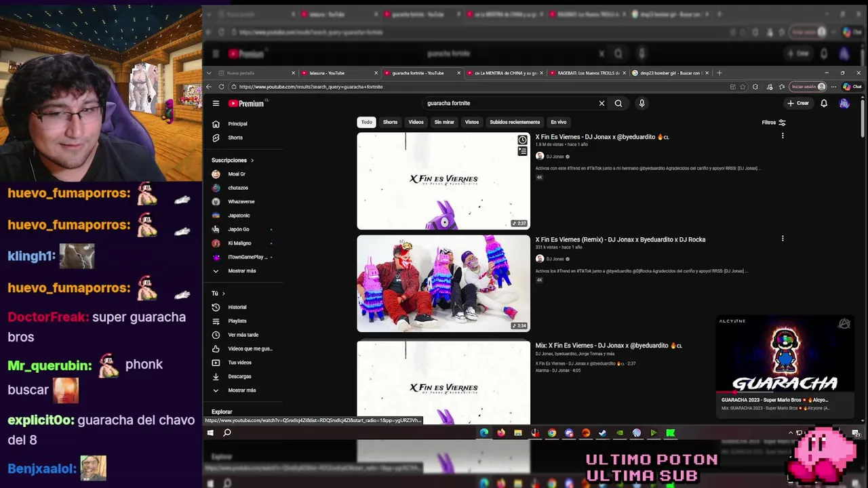Expand Mostrar más under subscriptions
The height and width of the screenshot is (488, 868).
[x=243, y=271]
